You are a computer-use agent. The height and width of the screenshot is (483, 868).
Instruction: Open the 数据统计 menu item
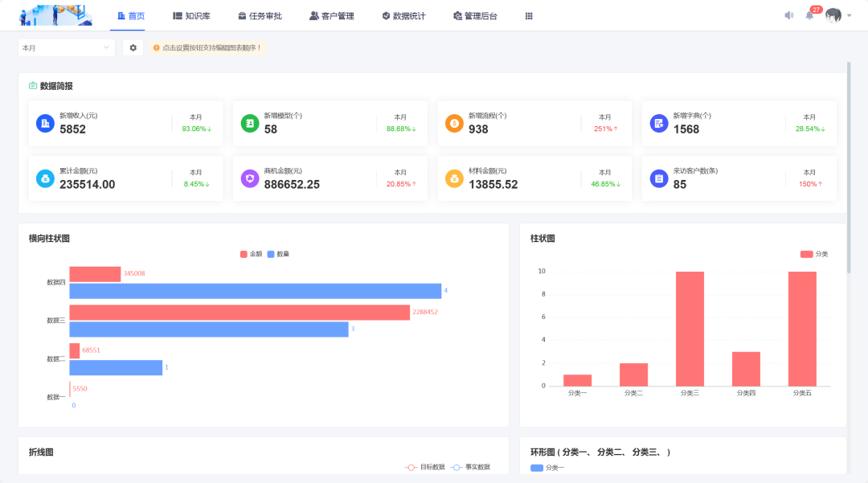(x=403, y=14)
